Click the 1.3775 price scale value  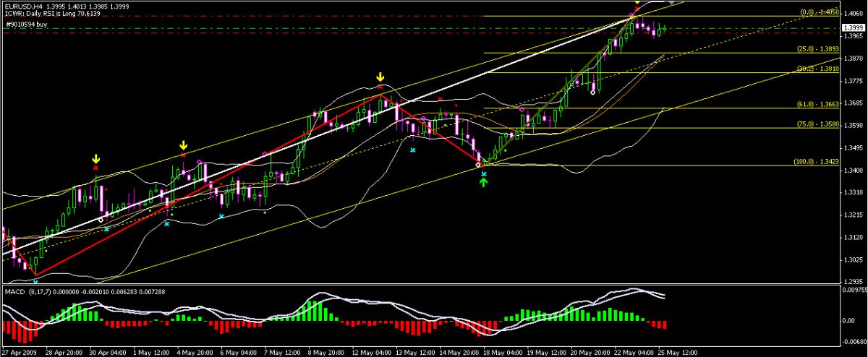tap(854, 81)
